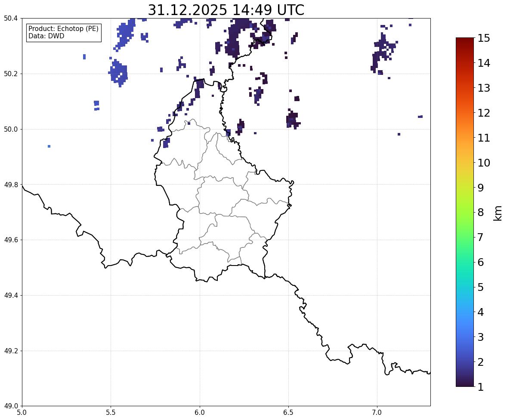Image resolution: width=507 pixels, height=420 pixels.
Task: Click the colorbar tick value 11
Action: 484,138
